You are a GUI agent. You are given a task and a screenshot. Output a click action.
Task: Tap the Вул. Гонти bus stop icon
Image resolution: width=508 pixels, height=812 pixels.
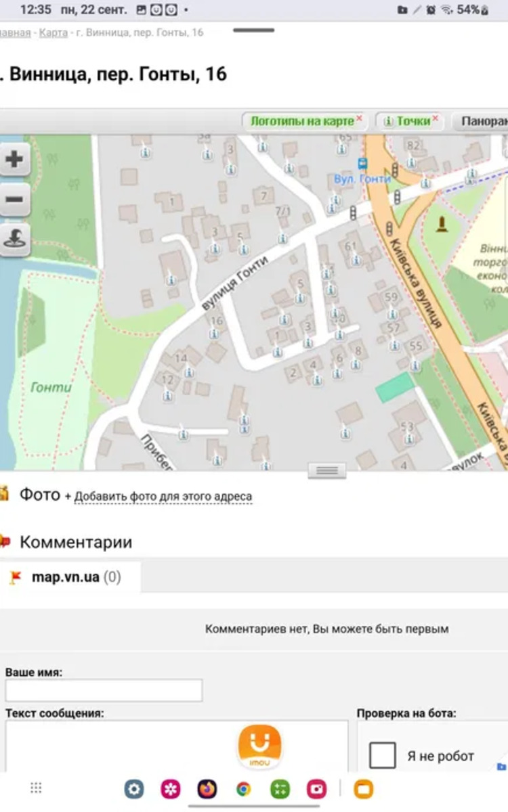click(362, 164)
